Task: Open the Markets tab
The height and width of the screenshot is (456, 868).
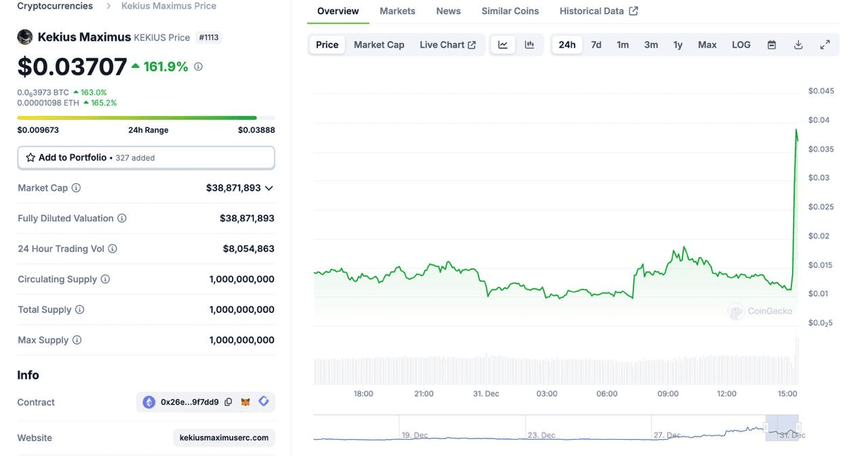Action: click(x=397, y=11)
